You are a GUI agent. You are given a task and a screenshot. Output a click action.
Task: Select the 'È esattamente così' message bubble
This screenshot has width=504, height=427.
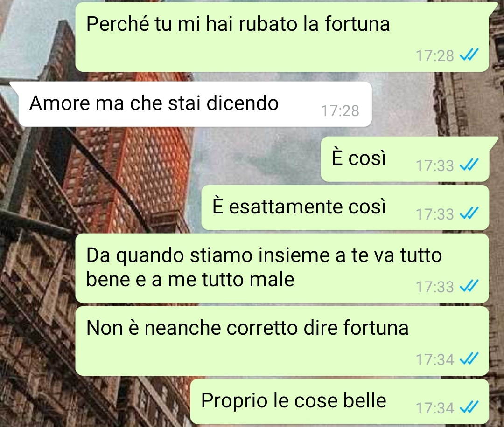(x=345, y=207)
